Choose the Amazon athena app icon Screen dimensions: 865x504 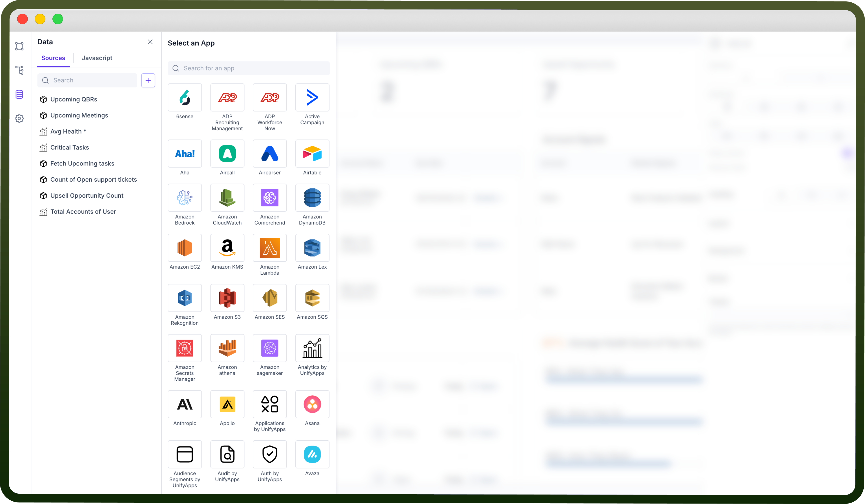click(227, 348)
